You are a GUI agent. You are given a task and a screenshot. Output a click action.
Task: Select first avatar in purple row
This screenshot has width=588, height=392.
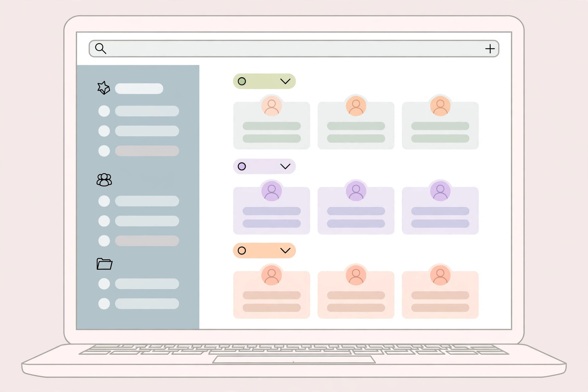(272, 191)
